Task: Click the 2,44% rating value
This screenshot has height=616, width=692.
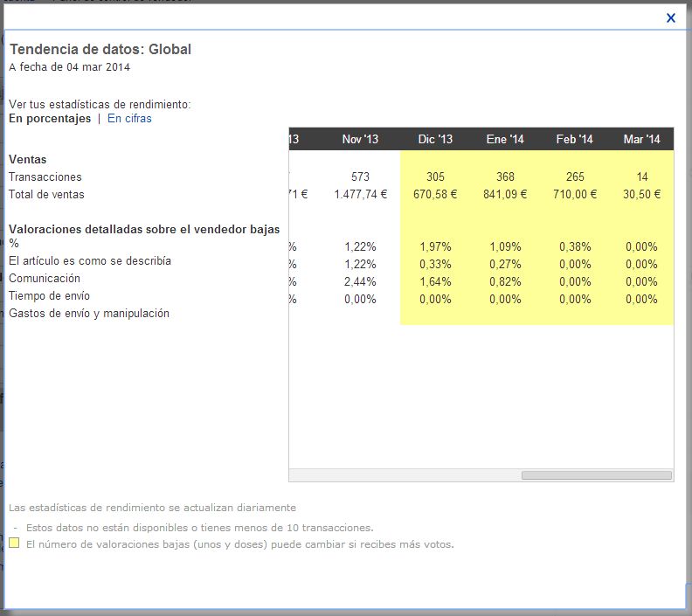Action: [x=361, y=282]
